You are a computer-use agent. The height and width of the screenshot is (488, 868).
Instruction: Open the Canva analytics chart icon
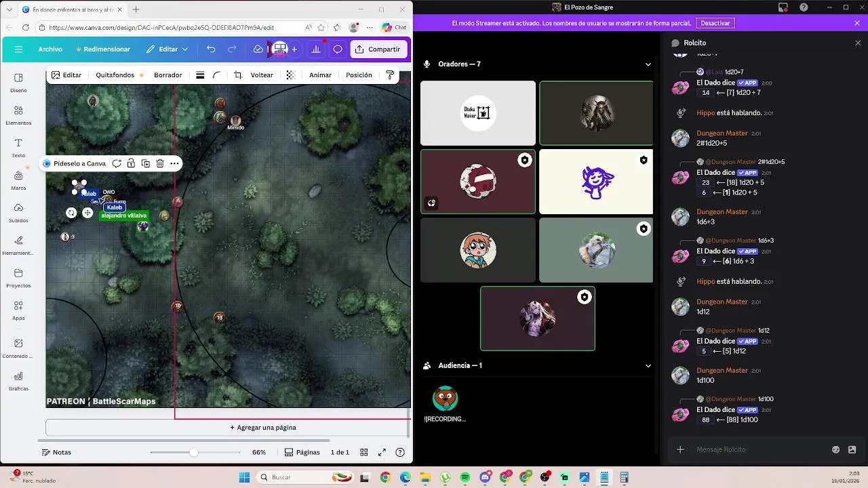[x=315, y=49]
